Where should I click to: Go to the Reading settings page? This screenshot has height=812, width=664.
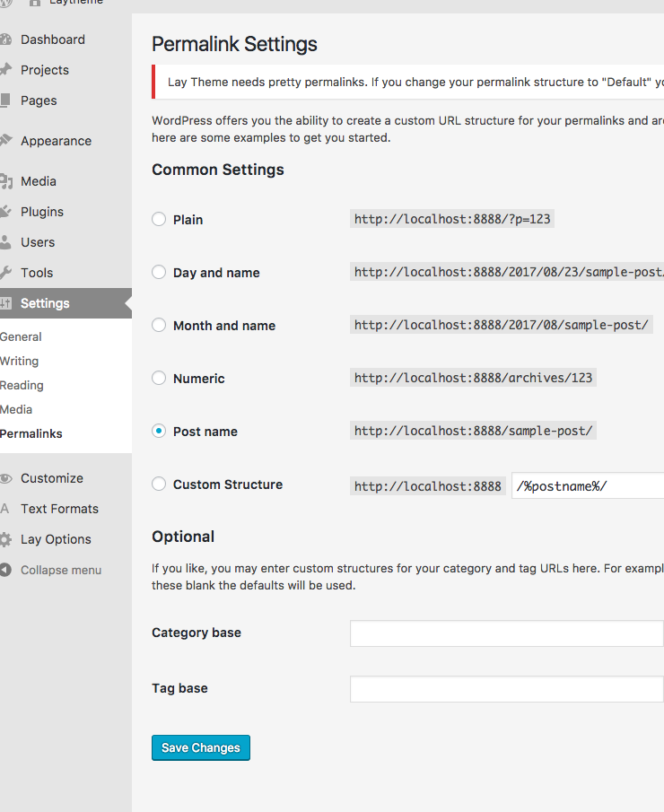[22, 385]
